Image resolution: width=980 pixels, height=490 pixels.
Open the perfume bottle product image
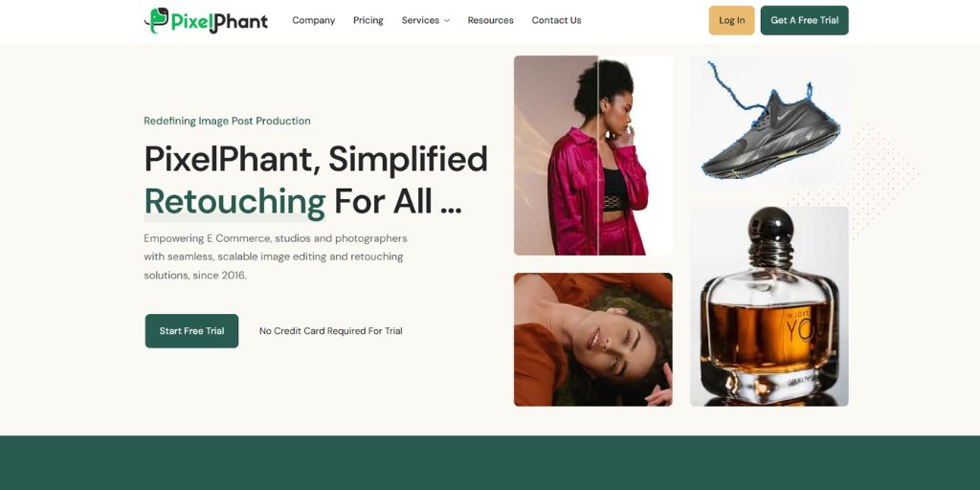coord(769,306)
